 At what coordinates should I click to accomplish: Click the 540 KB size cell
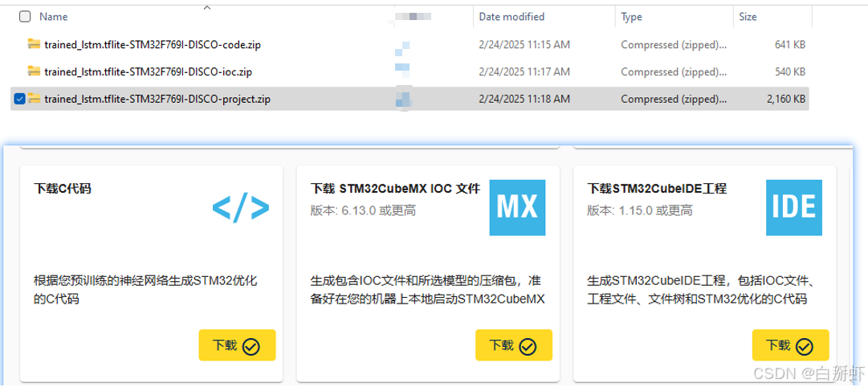[790, 72]
